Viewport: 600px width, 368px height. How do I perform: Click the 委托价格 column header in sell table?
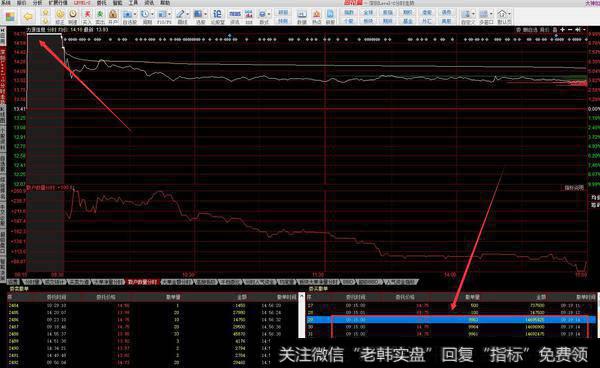(106, 297)
